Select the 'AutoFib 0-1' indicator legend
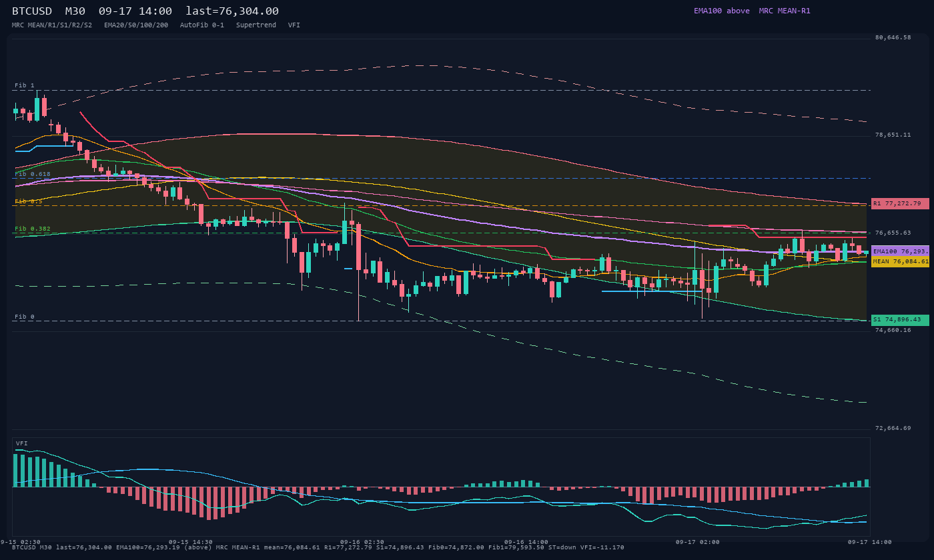934x560 pixels. point(202,25)
